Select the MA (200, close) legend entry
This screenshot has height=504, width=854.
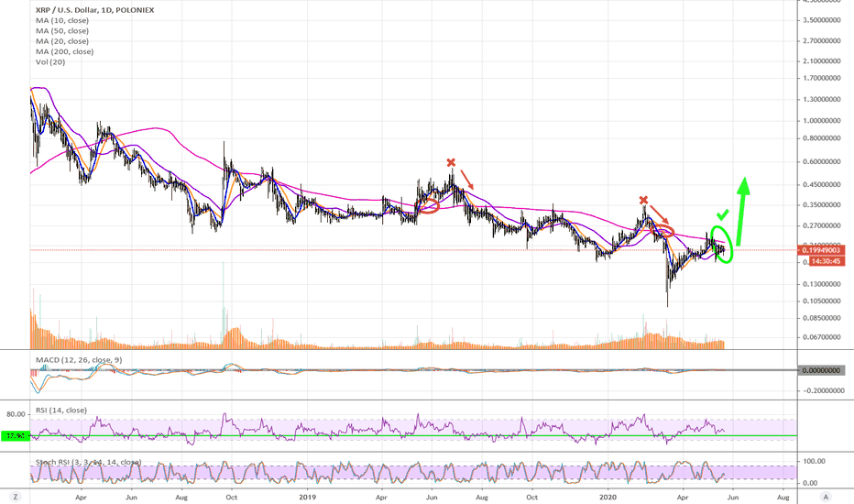(64, 51)
